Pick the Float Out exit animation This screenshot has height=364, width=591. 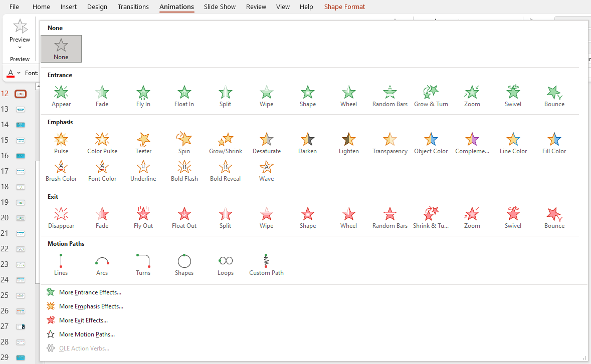(184, 218)
